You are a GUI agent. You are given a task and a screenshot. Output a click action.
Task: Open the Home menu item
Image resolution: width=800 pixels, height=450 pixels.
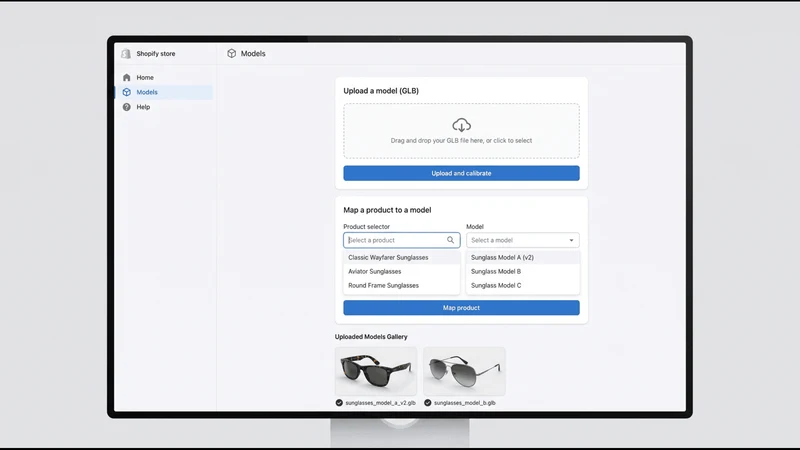(164, 78)
